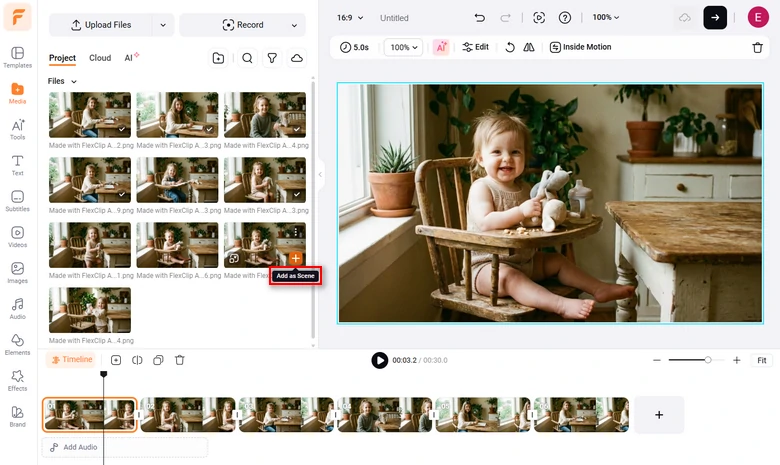Screen dimensions: 780x465
Task: Expand the Files folder dropdown
Action: click(63, 81)
